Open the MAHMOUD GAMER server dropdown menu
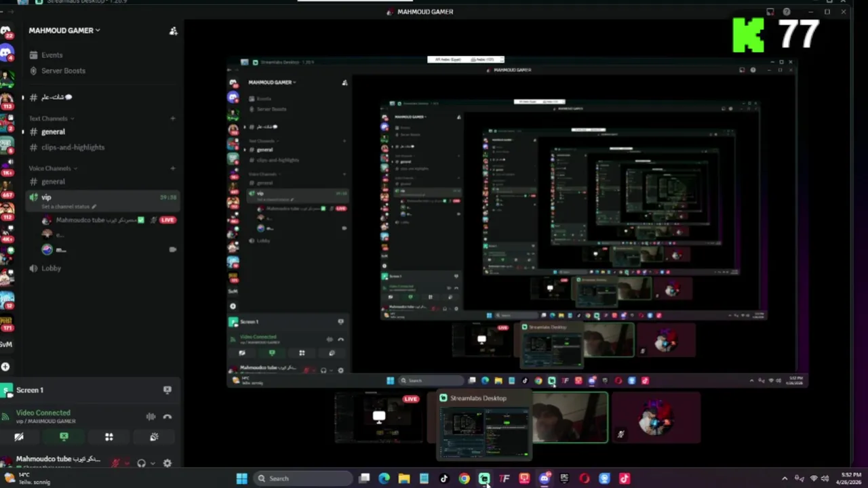868x488 pixels. point(64,30)
